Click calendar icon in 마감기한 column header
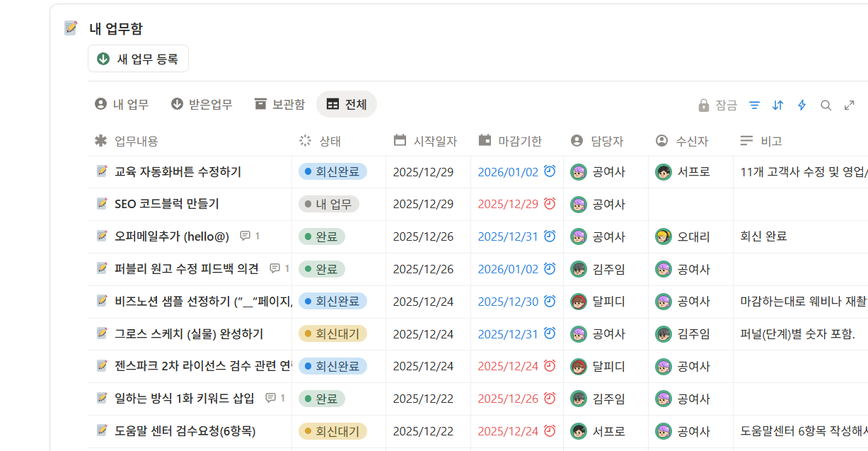The height and width of the screenshot is (451, 868). pos(484,140)
